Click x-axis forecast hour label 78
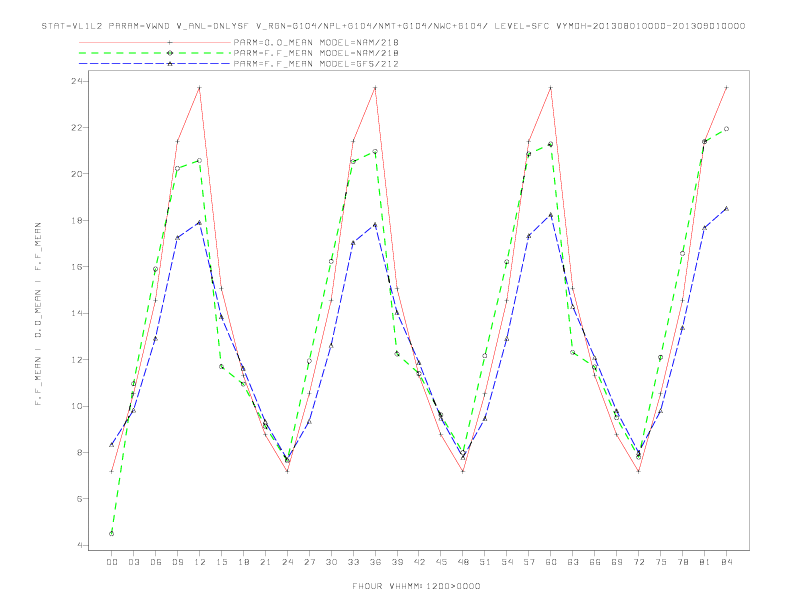The image size is (792, 612). tap(683, 562)
